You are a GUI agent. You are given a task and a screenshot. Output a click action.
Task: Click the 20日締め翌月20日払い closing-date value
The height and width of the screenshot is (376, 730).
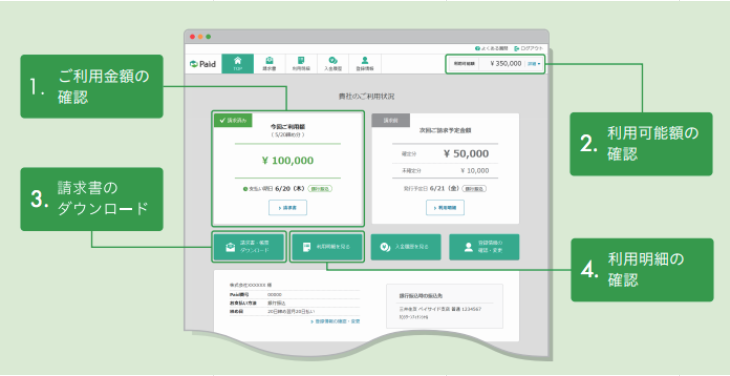pyautogui.click(x=291, y=311)
